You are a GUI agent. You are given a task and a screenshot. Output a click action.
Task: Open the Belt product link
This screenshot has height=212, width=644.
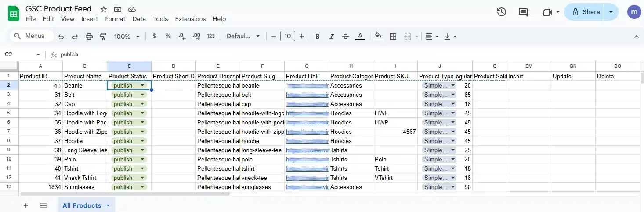point(307,95)
